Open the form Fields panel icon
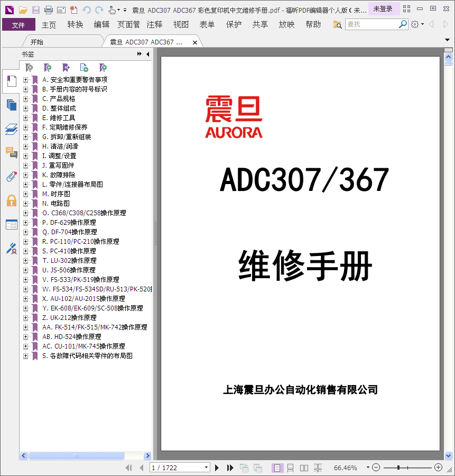This screenshot has width=455, height=476. 12,225
